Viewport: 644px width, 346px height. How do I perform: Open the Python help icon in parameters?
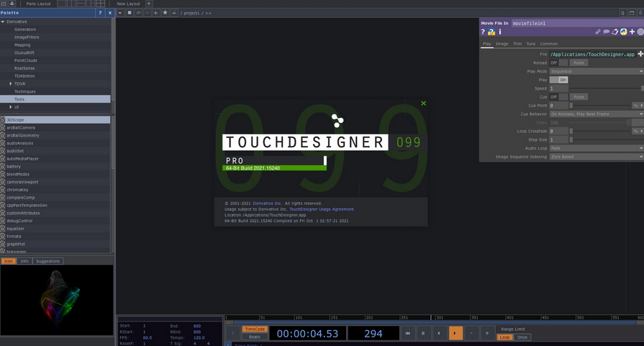[491, 32]
